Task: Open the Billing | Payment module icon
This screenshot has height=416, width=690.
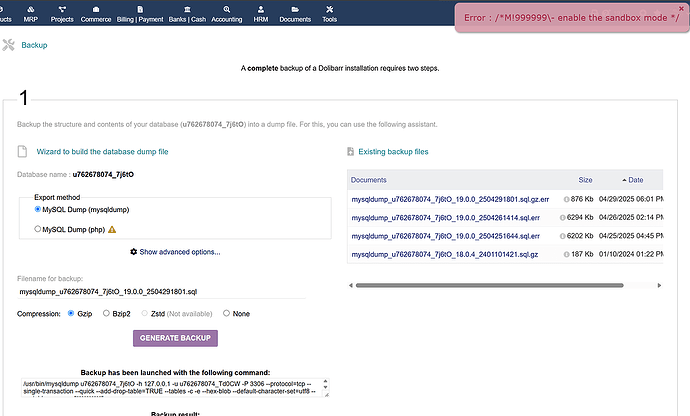Action: [x=140, y=9]
